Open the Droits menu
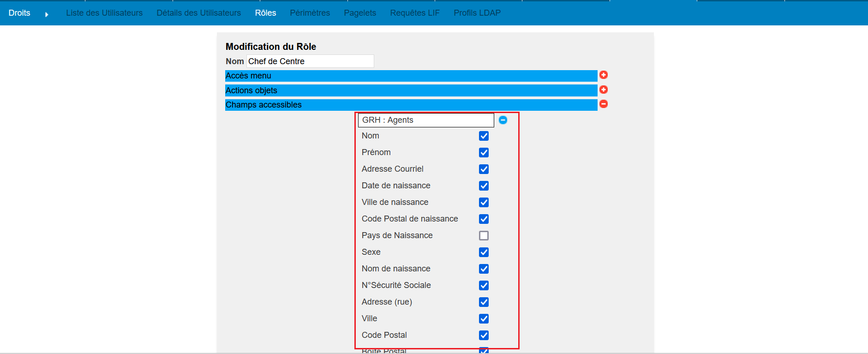This screenshot has width=868, height=354. click(x=19, y=13)
